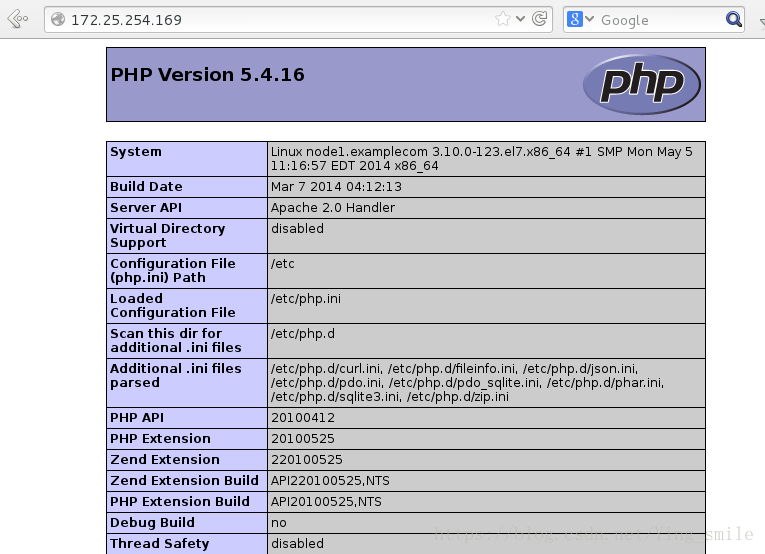Select the /etc/php.ini value
The width and height of the screenshot is (765, 554).
pos(306,298)
